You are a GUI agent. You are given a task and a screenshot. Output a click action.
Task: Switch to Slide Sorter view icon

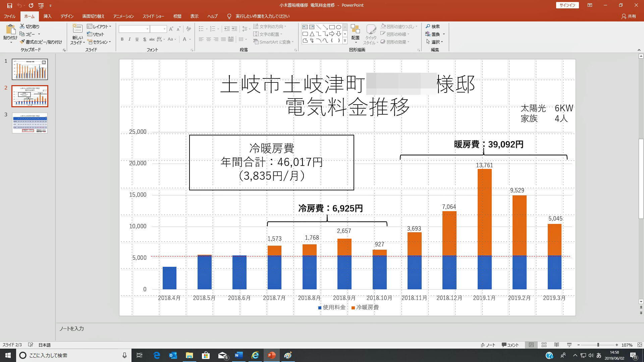pyautogui.click(x=544, y=345)
